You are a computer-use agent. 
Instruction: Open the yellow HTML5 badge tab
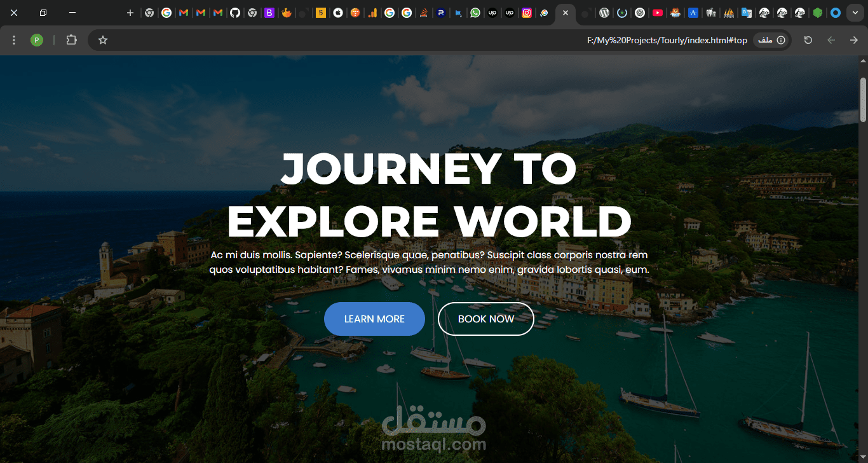(321, 13)
